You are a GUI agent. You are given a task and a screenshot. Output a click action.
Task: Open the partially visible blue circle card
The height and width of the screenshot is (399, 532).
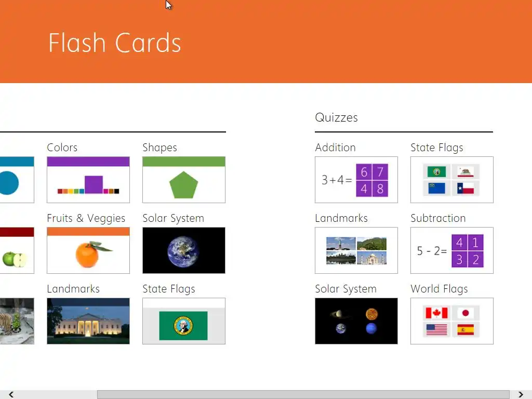17,179
